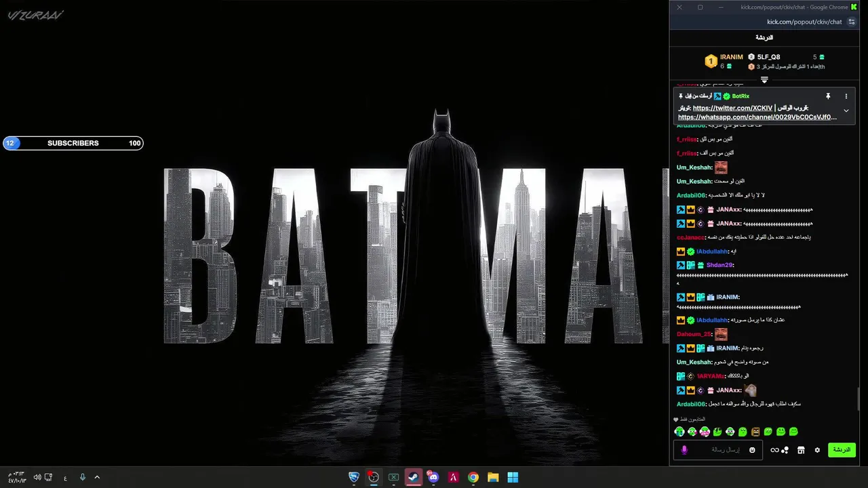Switch the Arabic input language indicator

coord(66,478)
